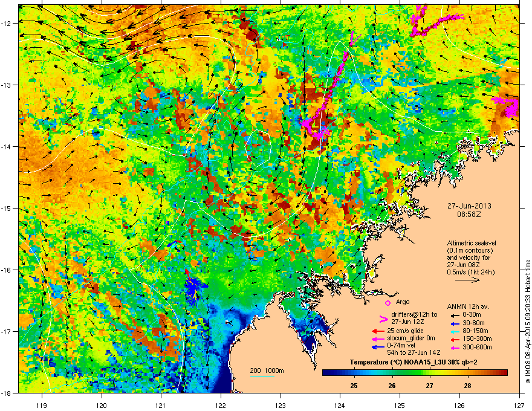Screen dimensions: 532x411
Task: Click the red ANMN 150-300m legend arrow
Action: (x=454, y=338)
